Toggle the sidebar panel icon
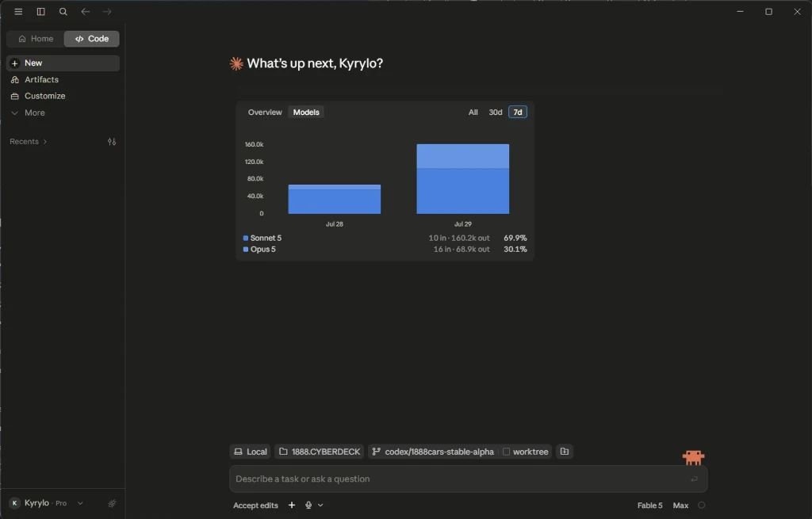 click(40, 11)
